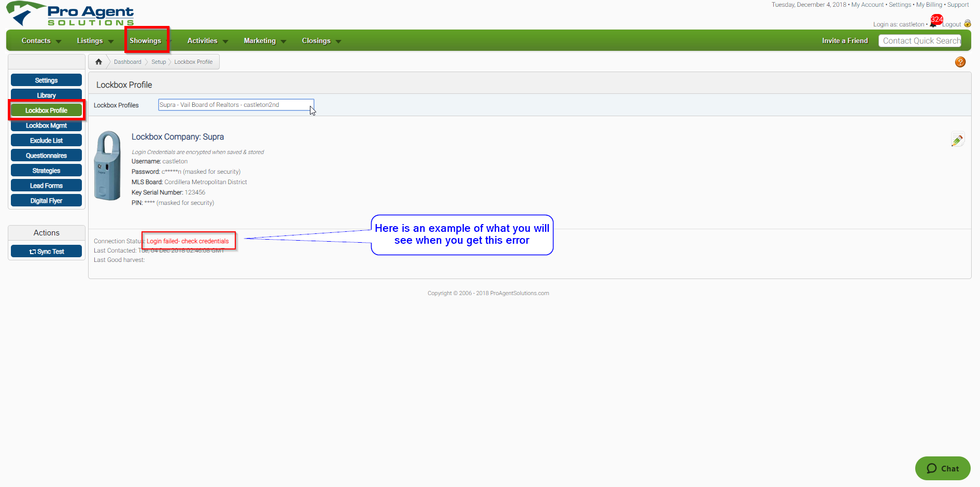Click the masked PIN value text
The image size is (980, 487).
pos(179,203)
